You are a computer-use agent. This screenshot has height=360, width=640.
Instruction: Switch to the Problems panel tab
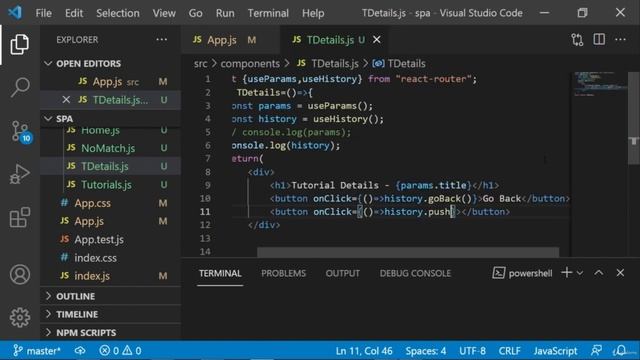tap(284, 273)
